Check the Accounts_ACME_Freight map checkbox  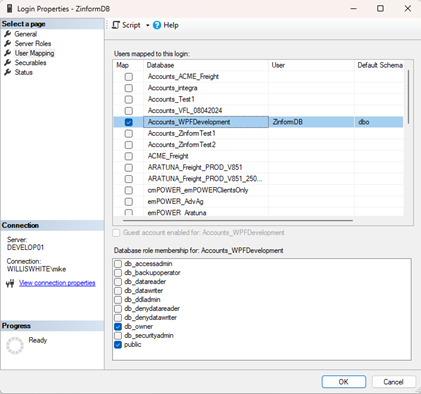129,77
